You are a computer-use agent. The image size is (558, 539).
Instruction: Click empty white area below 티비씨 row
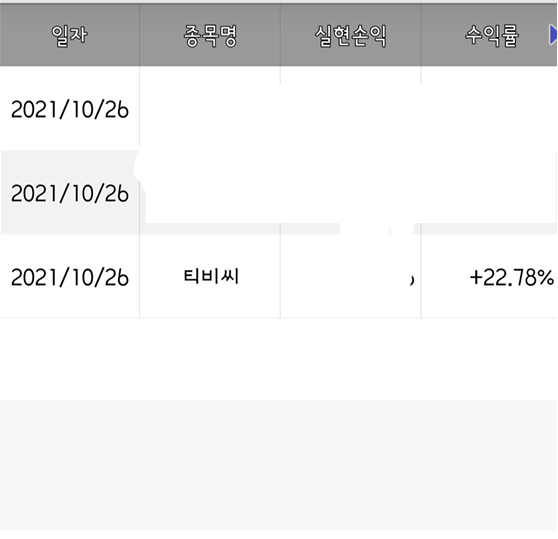pos(279,359)
